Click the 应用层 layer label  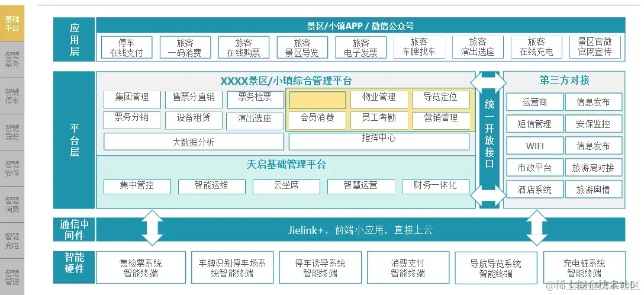pyautogui.click(x=74, y=40)
